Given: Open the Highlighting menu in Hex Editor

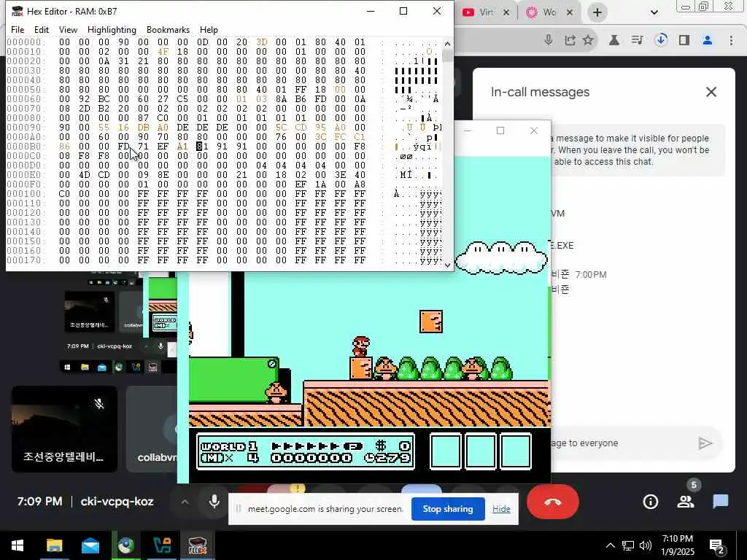Looking at the screenshot, I should 112,29.
